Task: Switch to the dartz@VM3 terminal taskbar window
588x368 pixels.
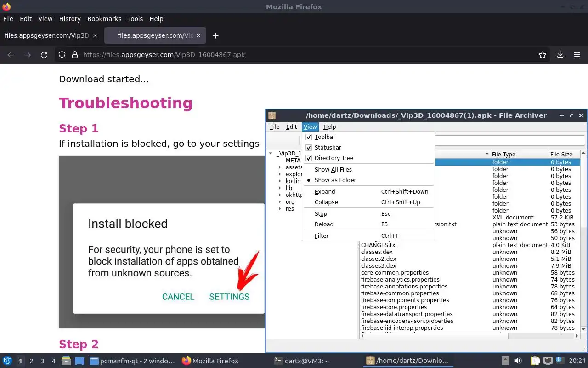Action: pyautogui.click(x=301, y=361)
